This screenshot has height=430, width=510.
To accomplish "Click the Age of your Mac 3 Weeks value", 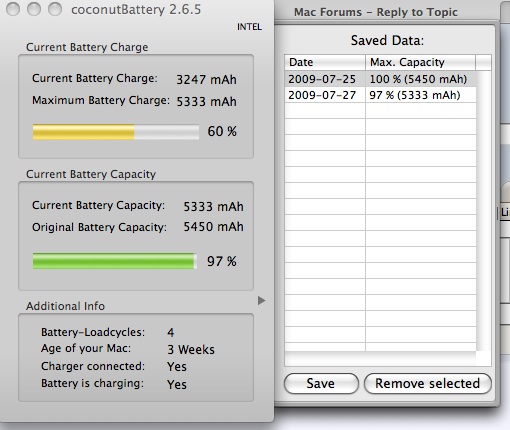I will [x=191, y=350].
